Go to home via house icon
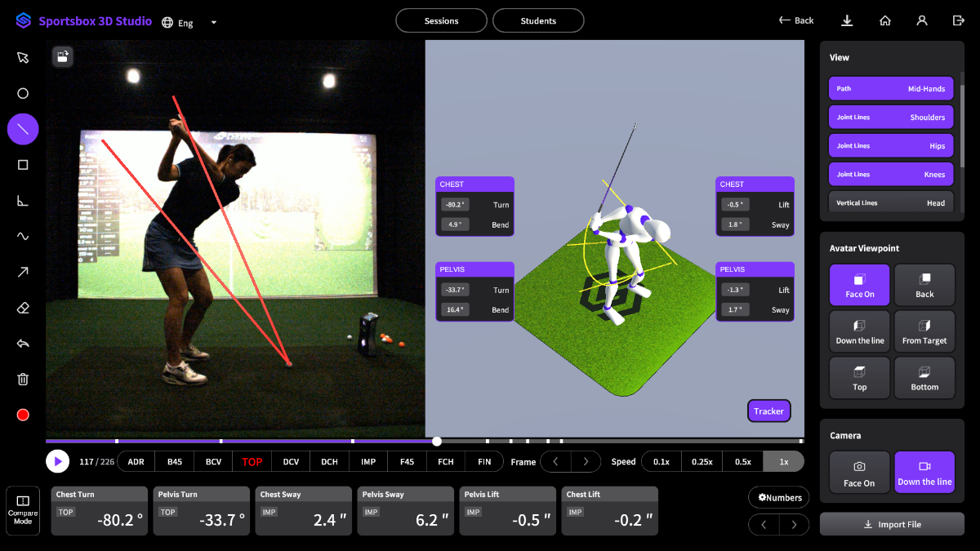980x551 pixels. pos(884,21)
